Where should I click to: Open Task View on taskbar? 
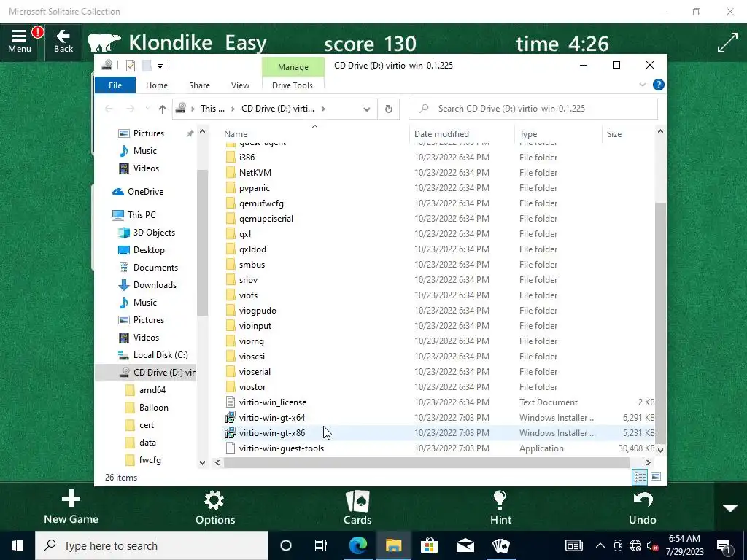pos(321,545)
